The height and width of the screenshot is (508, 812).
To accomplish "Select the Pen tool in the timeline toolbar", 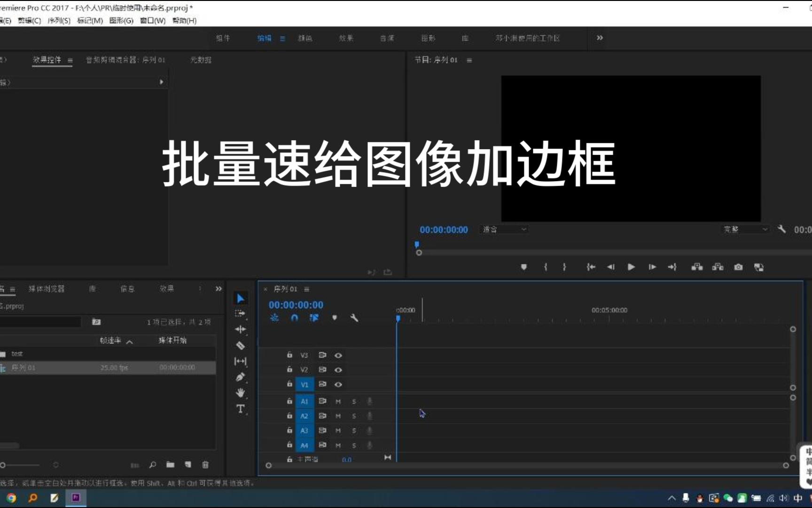I will point(240,377).
